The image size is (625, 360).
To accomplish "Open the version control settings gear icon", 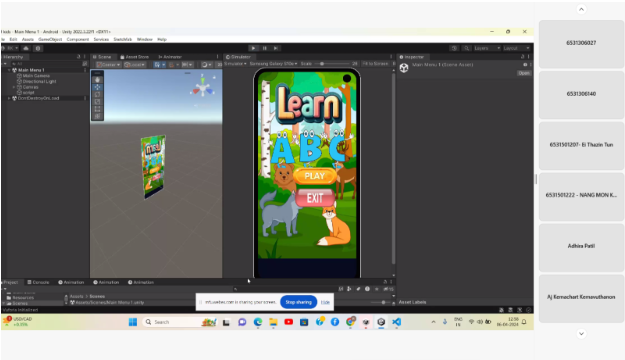I will pos(38,48).
